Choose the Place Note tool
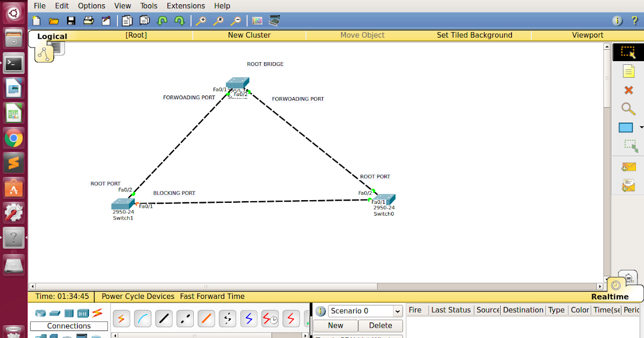 [x=628, y=71]
